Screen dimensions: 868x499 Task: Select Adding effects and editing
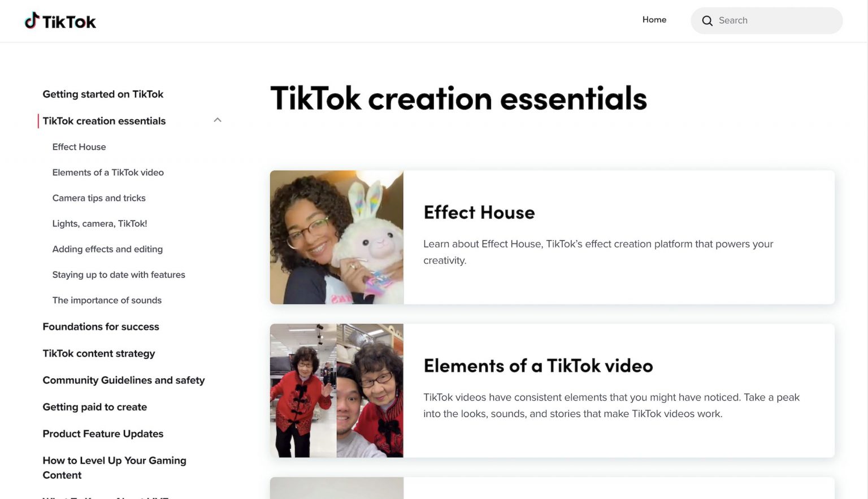click(x=107, y=249)
